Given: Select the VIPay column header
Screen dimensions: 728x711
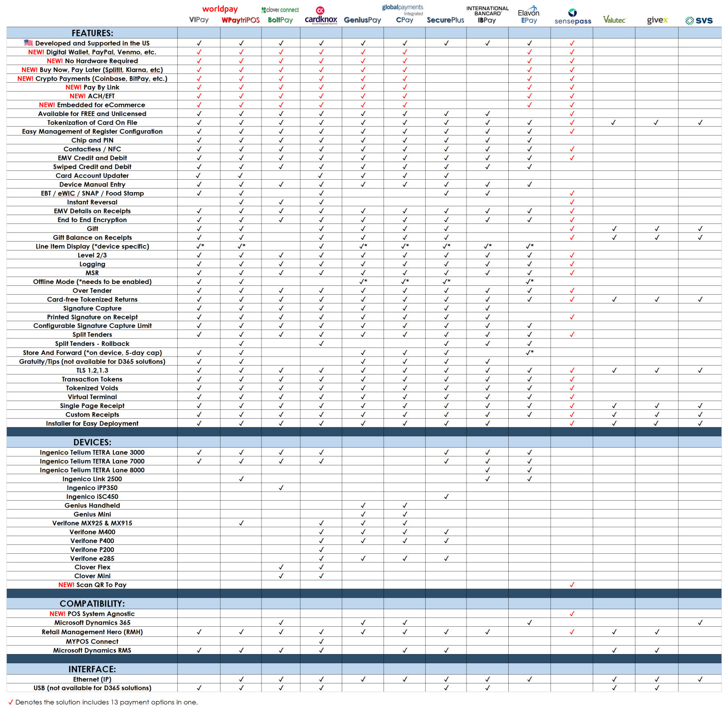Looking at the screenshot, I should [x=199, y=20].
